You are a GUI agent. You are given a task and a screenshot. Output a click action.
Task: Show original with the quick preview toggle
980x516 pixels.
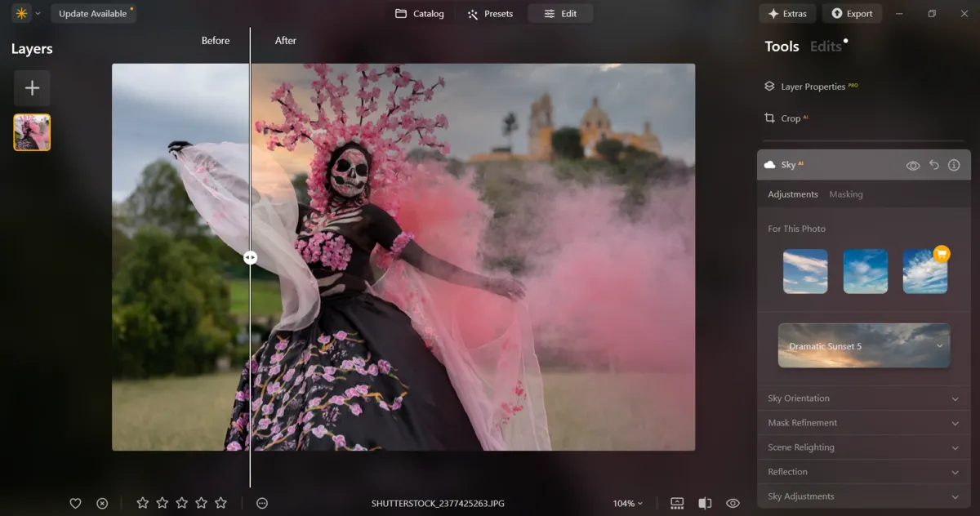point(733,504)
